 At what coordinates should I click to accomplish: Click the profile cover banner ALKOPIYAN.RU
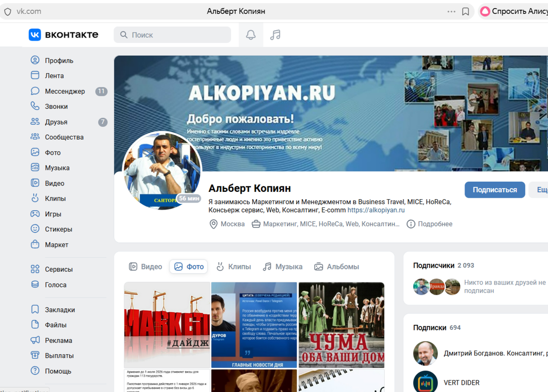click(x=331, y=113)
